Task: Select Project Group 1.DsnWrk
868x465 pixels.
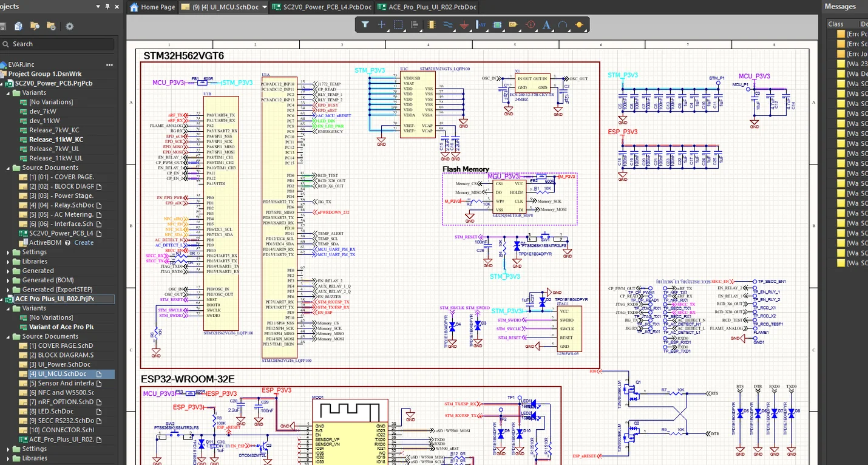Action: click(x=45, y=74)
